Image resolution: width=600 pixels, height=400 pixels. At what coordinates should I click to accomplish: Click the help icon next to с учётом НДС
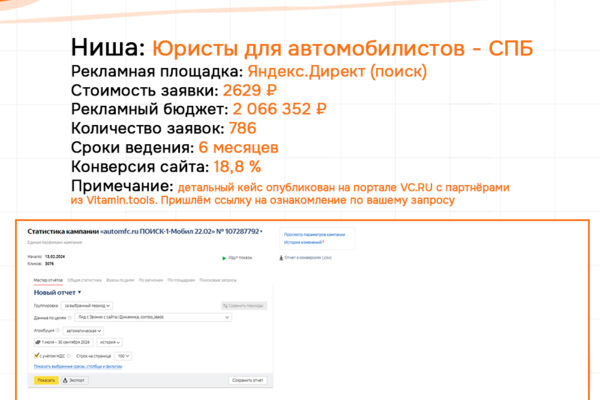tap(69, 356)
